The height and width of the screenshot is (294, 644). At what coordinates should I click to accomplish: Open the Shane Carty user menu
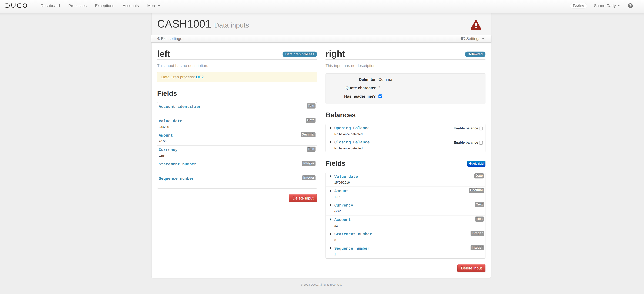pyautogui.click(x=606, y=6)
